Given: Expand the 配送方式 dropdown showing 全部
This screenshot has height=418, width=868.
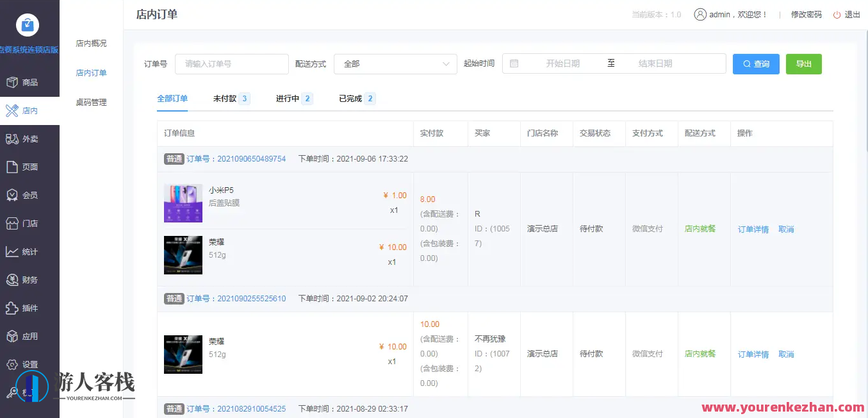Looking at the screenshot, I should [x=395, y=63].
